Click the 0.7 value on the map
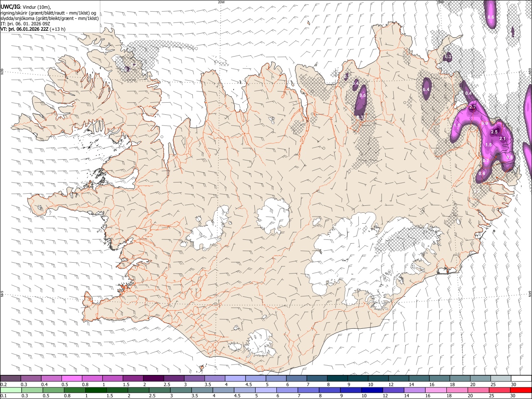The height and width of the screenshot is (399, 532). 486,161
